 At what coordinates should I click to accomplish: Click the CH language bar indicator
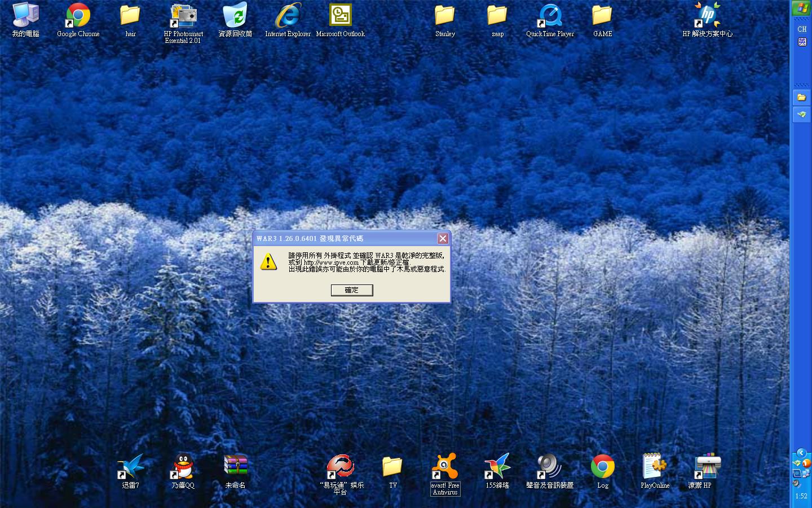click(x=802, y=29)
